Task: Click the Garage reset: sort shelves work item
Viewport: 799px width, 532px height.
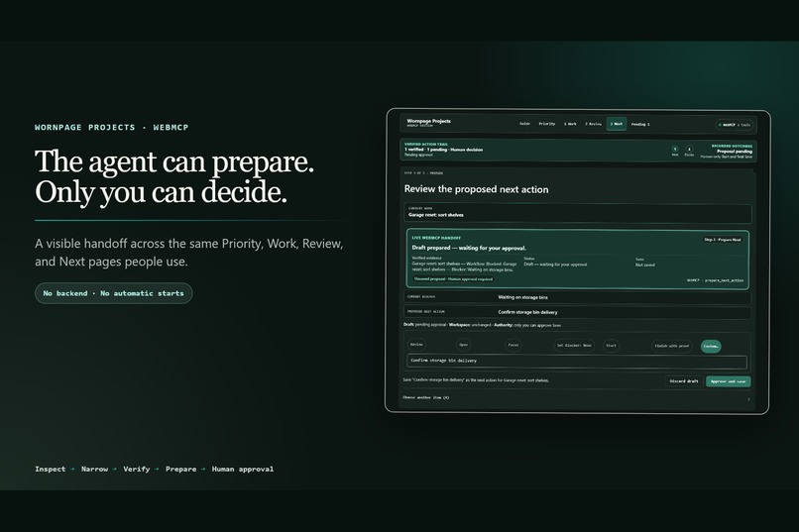Action: (578, 213)
